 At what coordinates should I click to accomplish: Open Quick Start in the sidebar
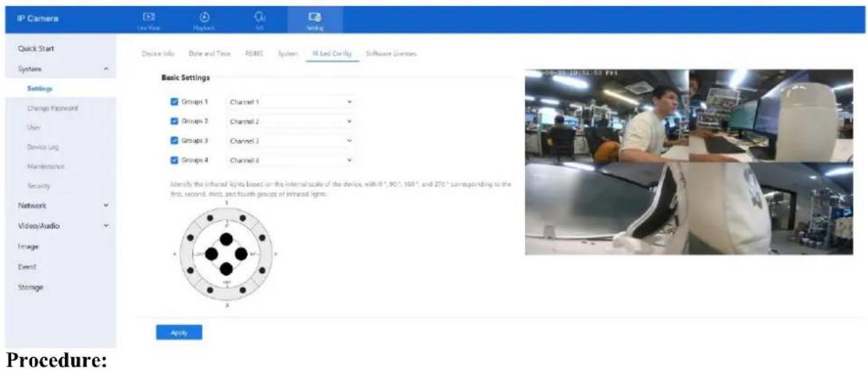[37, 49]
